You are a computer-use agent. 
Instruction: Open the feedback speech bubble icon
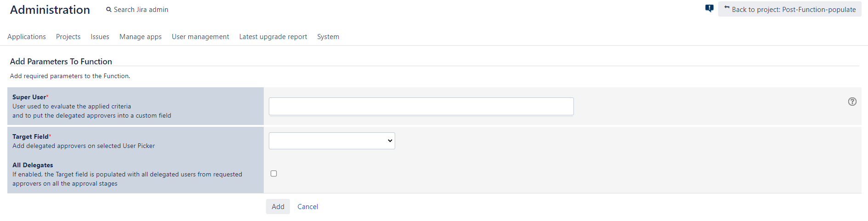coord(709,8)
